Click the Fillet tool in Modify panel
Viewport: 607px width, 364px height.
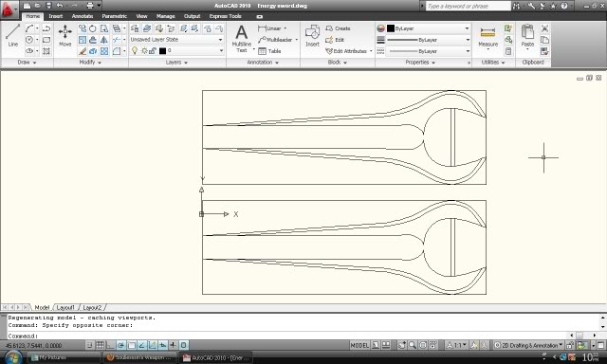point(116,50)
